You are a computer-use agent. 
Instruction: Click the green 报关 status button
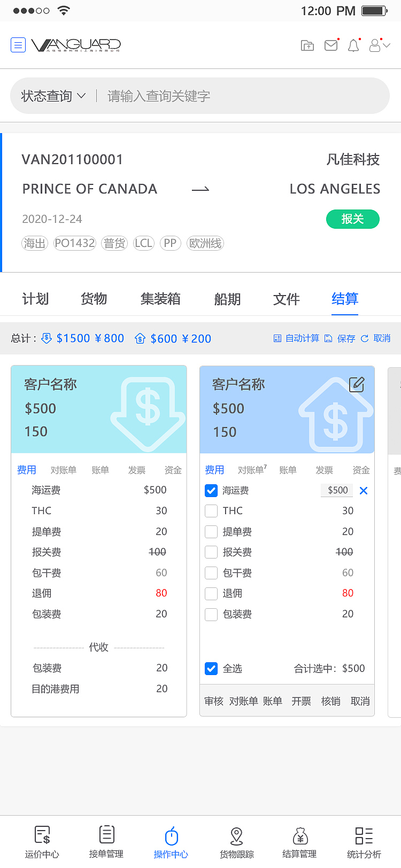[353, 219]
